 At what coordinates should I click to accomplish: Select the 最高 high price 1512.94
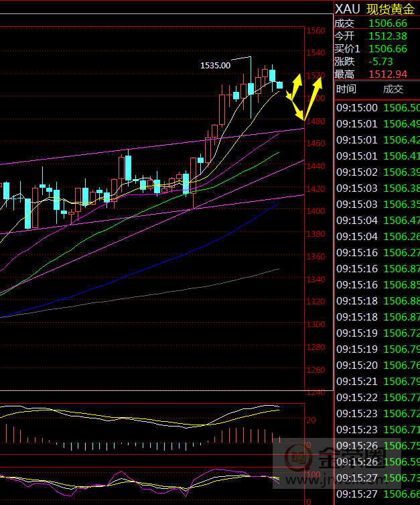point(388,74)
